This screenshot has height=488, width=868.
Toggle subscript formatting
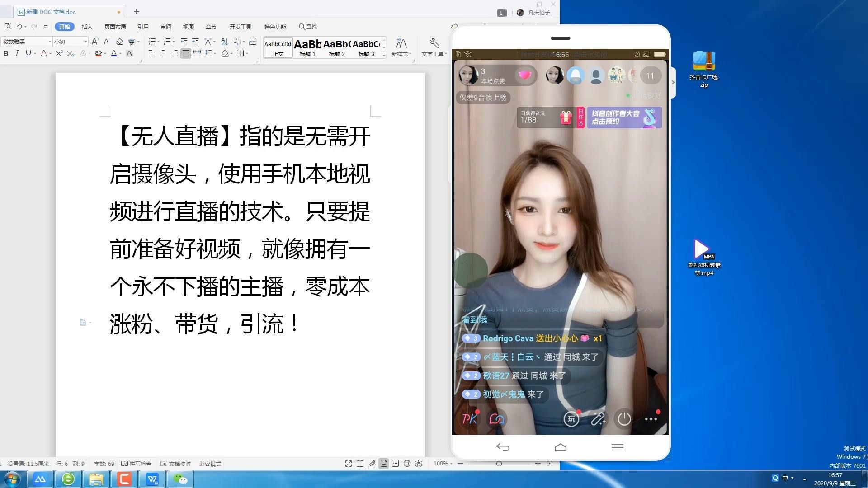(x=71, y=54)
